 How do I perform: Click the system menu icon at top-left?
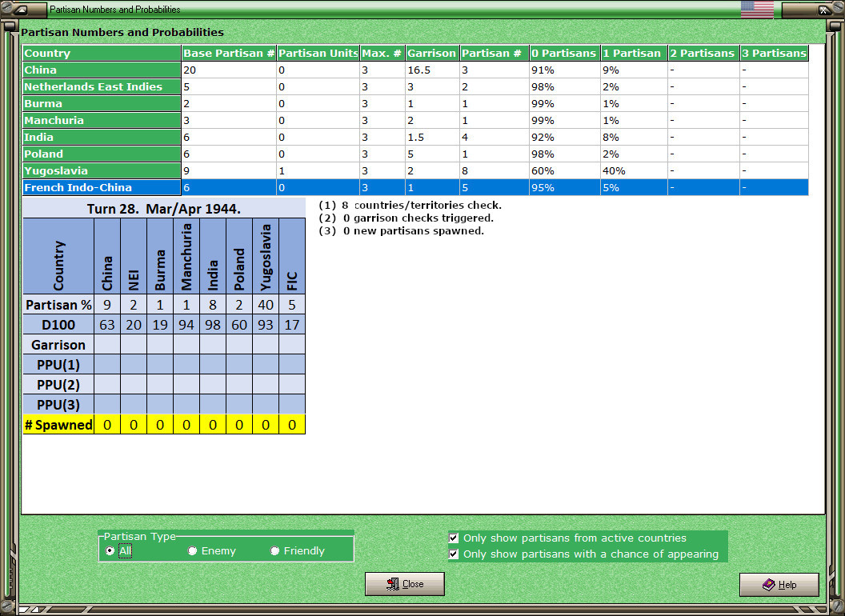(21, 9)
